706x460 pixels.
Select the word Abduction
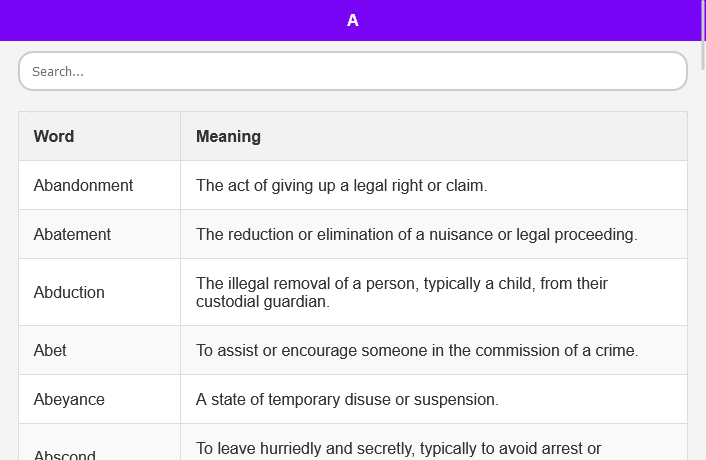pos(69,293)
